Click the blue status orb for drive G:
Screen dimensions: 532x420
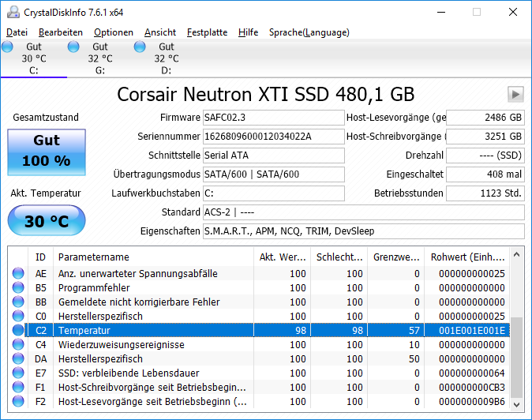(73, 47)
